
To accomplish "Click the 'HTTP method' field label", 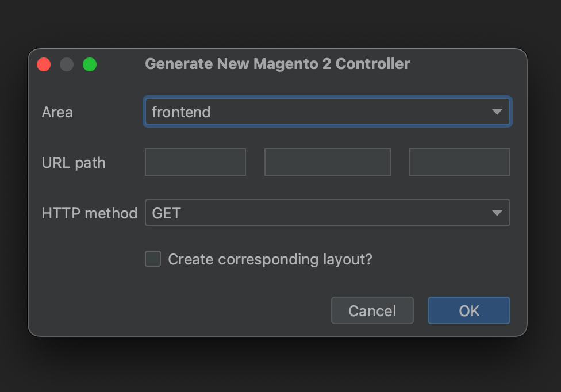I will 90,213.
